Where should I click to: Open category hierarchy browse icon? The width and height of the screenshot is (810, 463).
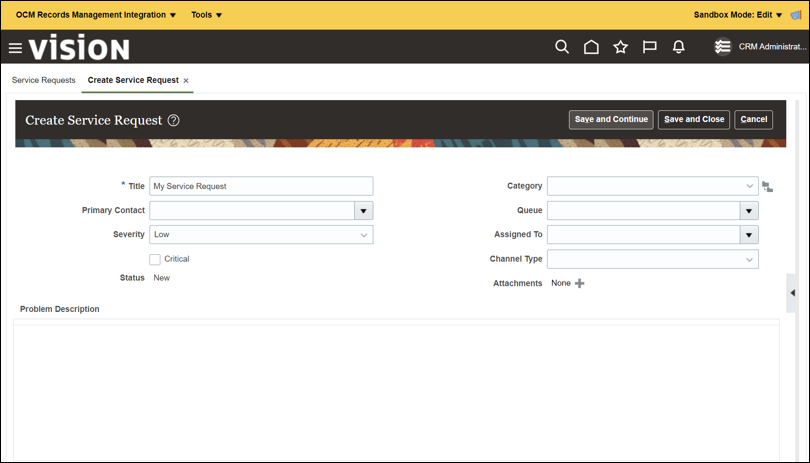click(x=767, y=187)
